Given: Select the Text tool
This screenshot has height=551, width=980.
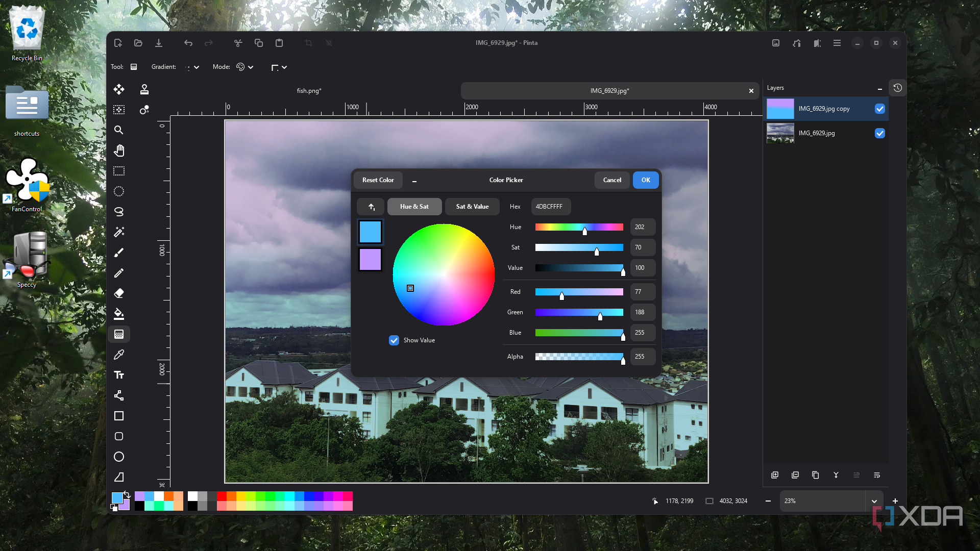Looking at the screenshot, I should pos(119,375).
